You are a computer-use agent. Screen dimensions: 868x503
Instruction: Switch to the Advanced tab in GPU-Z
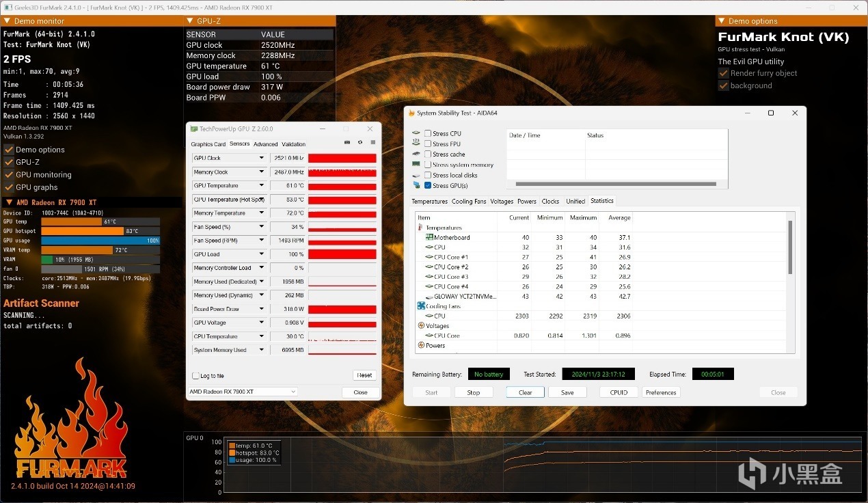[265, 144]
